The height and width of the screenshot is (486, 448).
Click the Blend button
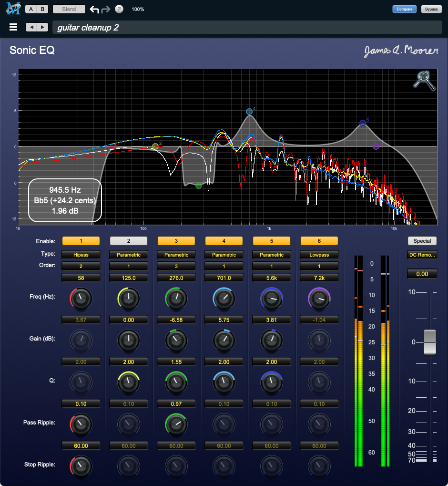point(68,9)
